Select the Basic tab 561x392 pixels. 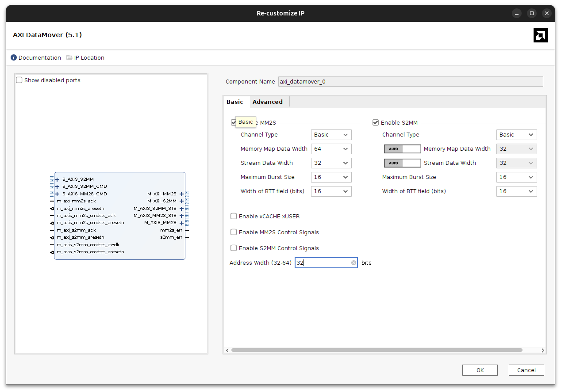coord(236,102)
